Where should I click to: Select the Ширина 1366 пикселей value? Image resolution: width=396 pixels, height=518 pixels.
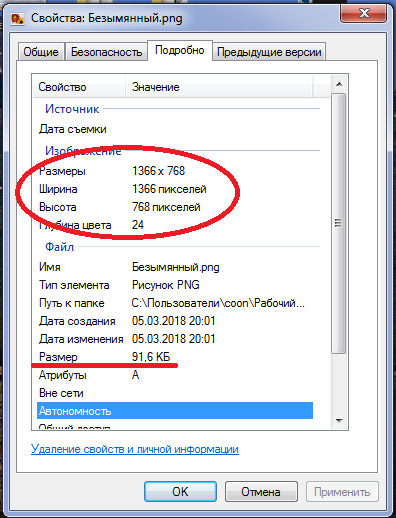(x=169, y=189)
